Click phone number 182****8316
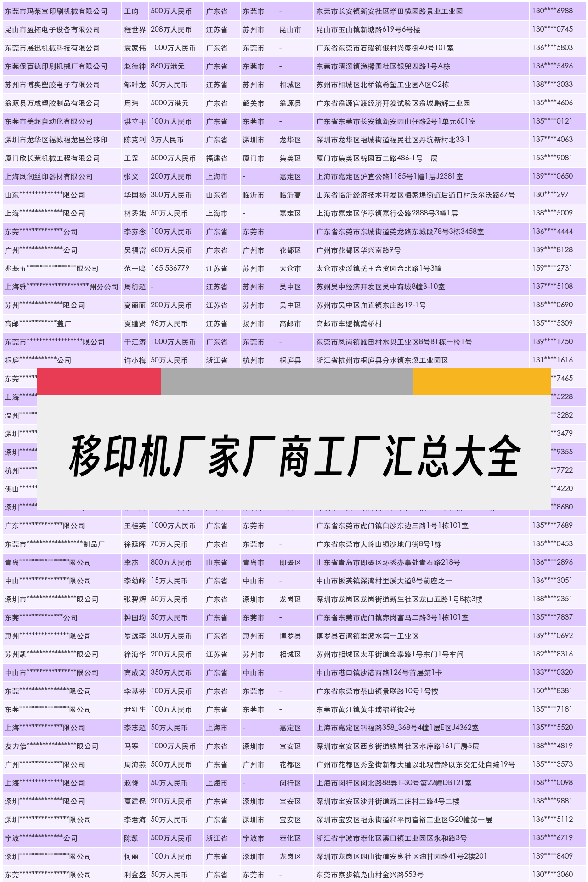Screen dimensions: 588x882 click(x=553, y=654)
